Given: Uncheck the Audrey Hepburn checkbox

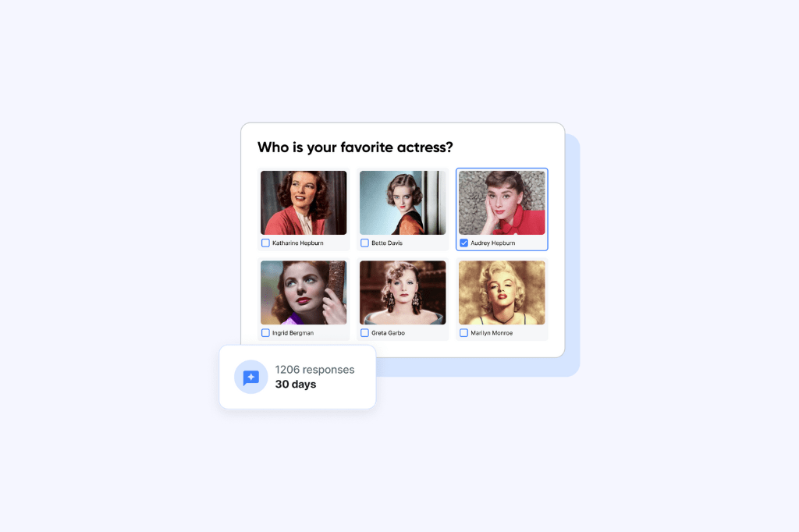Looking at the screenshot, I should (x=463, y=243).
